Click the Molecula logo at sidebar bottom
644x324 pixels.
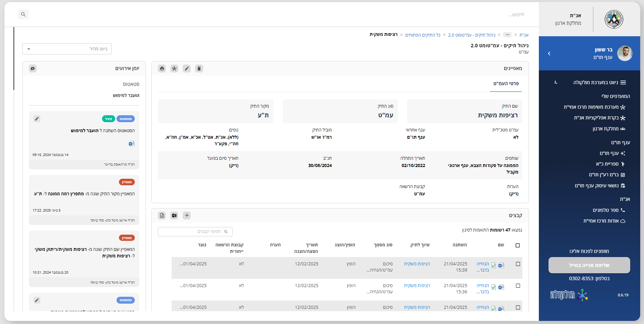point(569,295)
